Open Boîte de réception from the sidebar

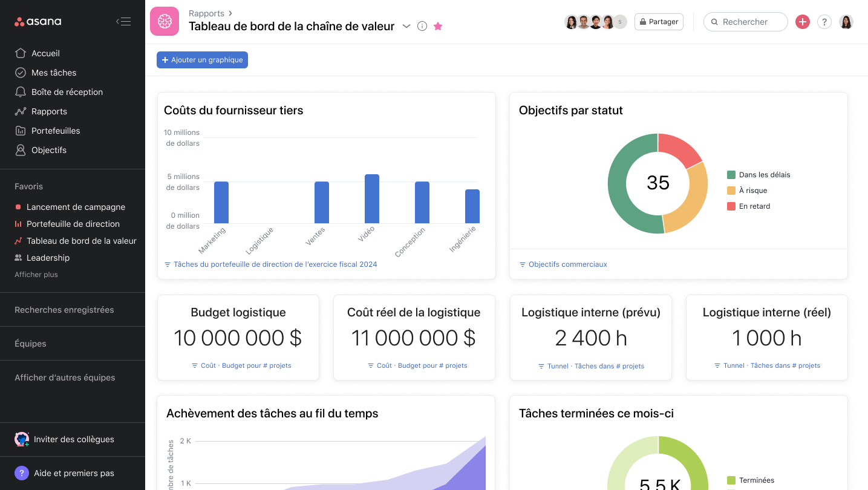click(x=67, y=92)
